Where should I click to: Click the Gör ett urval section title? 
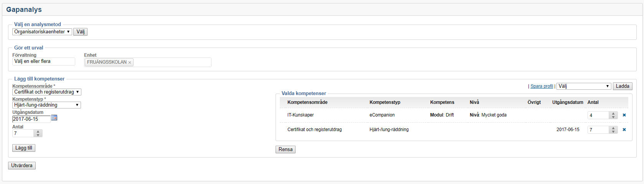(x=28, y=48)
